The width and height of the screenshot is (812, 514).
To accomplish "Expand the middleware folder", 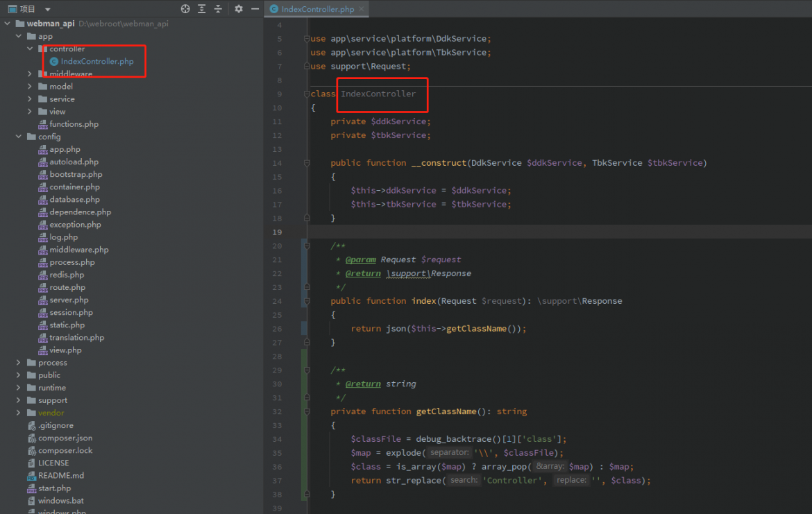I will (30, 74).
